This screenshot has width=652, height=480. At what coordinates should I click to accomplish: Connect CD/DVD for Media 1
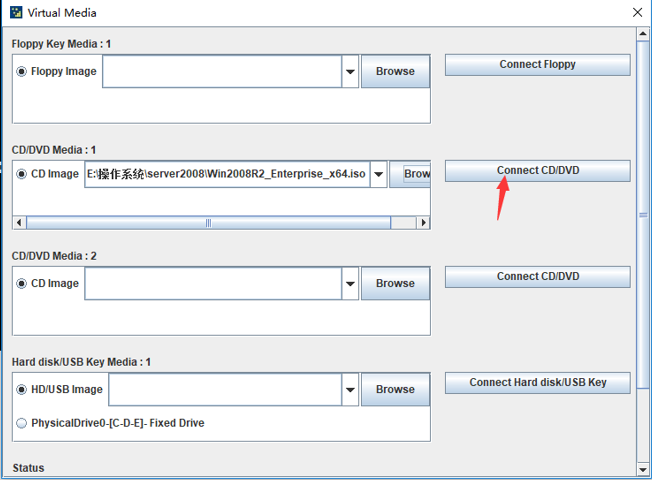point(537,170)
